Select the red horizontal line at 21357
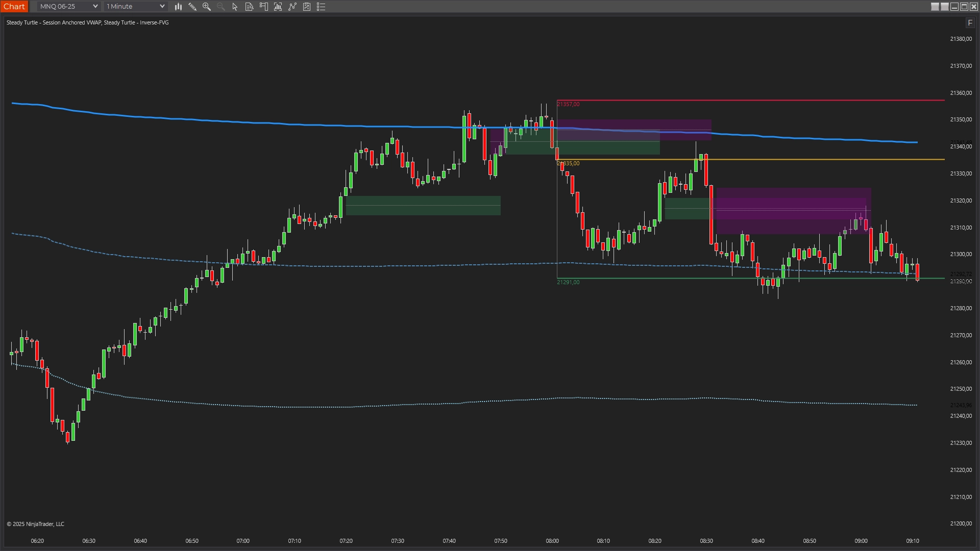Screen dimensions: 980x551 (x=750, y=101)
